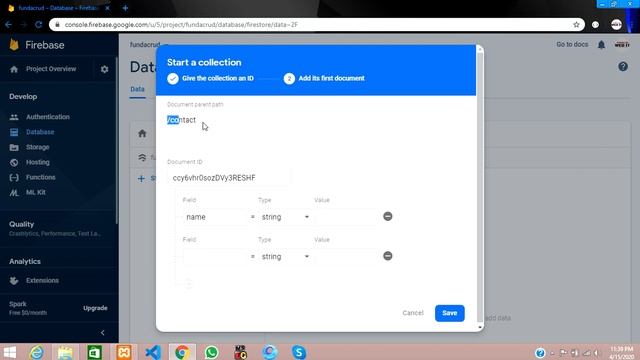The height and width of the screenshot is (360, 640).
Task: Open Visual Studio Code from taskbar
Action: (x=153, y=352)
